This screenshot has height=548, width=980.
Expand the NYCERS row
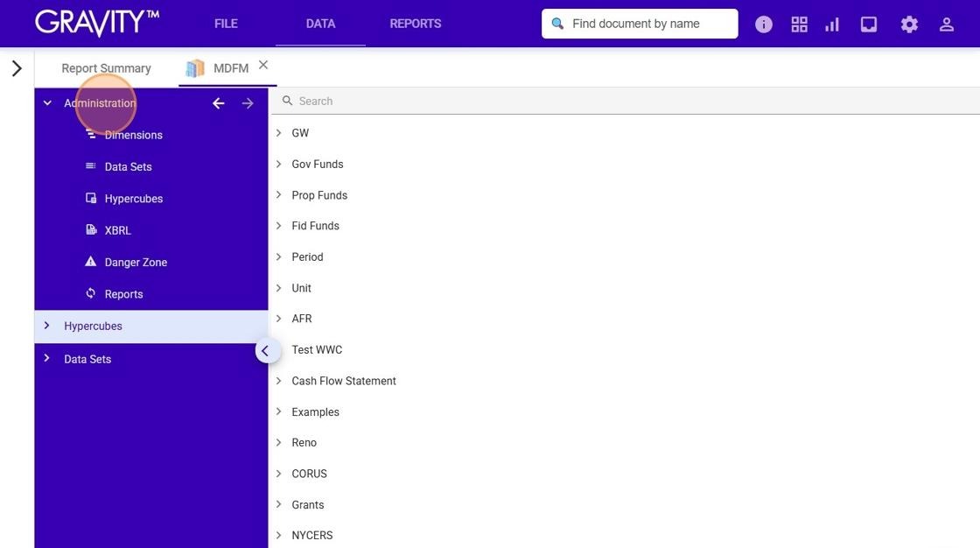coord(279,536)
